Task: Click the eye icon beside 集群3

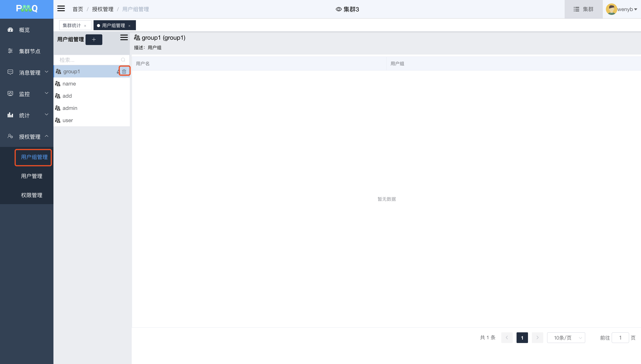Action: pyautogui.click(x=338, y=9)
